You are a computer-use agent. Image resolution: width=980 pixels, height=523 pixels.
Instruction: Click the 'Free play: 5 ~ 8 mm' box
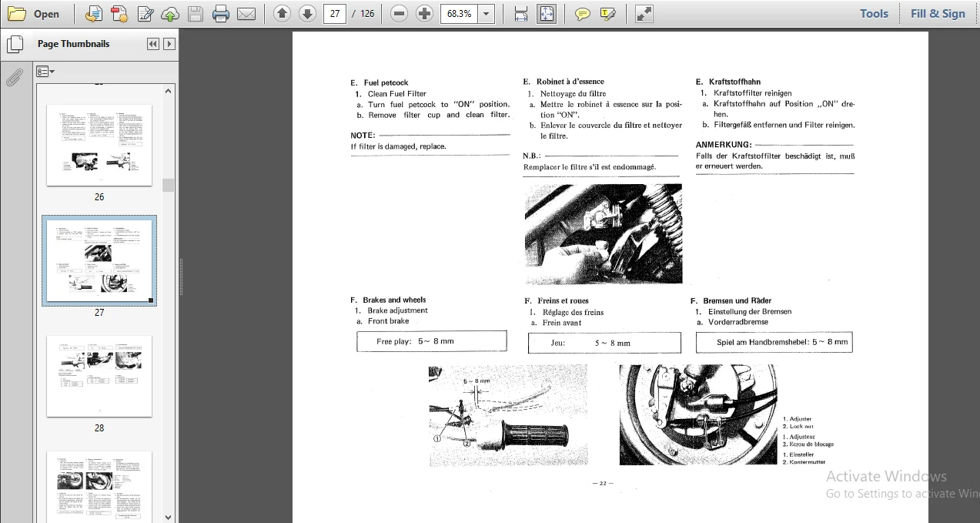[432, 341]
